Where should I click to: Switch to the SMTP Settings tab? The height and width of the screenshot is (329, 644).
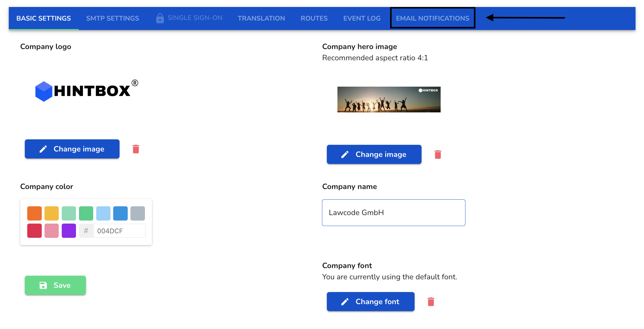pyautogui.click(x=112, y=18)
